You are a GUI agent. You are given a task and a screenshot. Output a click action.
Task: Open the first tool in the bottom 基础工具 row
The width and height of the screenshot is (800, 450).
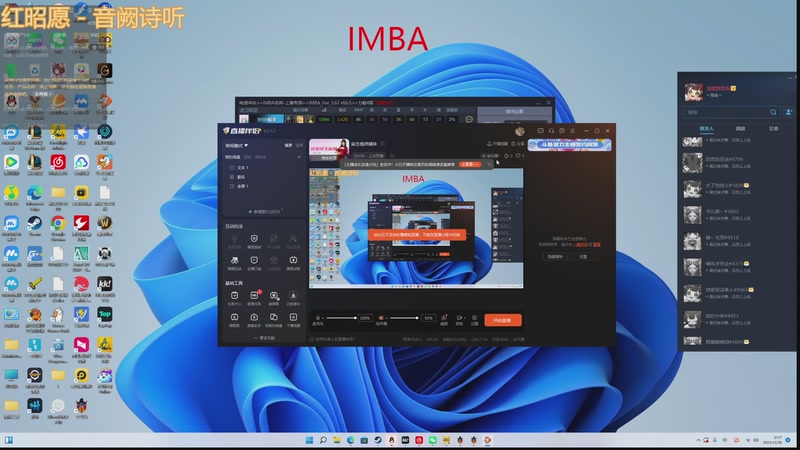pos(234,319)
